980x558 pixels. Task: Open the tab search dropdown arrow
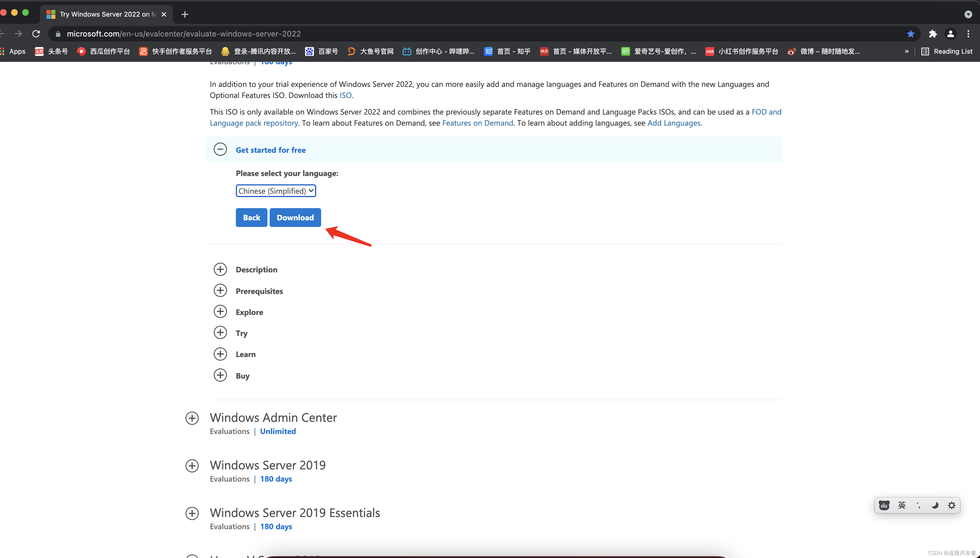coord(968,14)
